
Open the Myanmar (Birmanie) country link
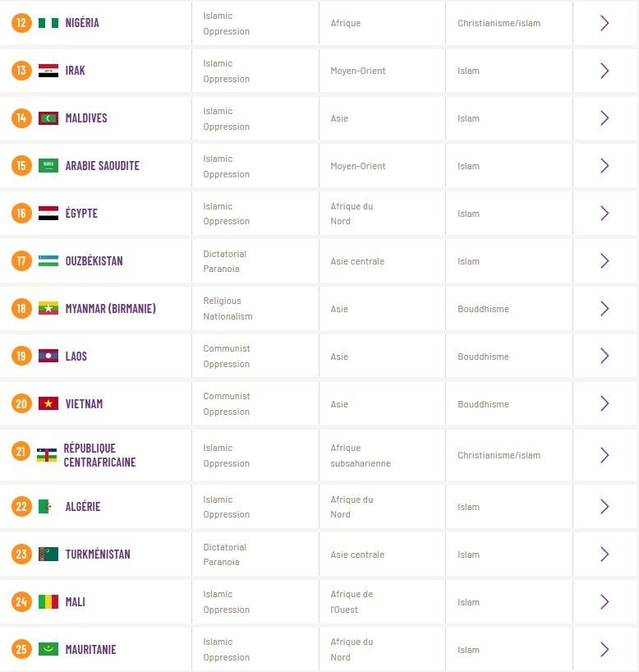coord(111,309)
